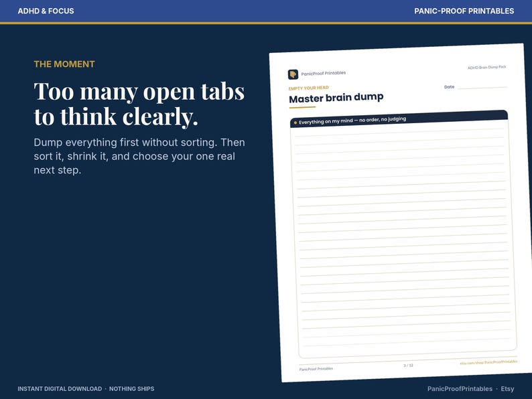Click the PanicProof Printables logo icon

point(293,74)
